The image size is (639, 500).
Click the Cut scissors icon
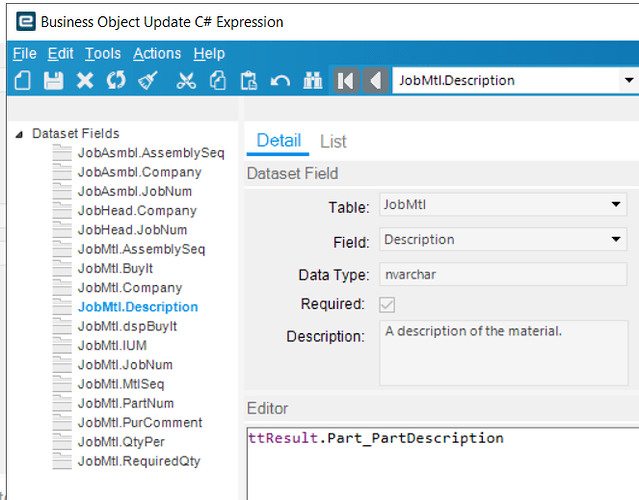pos(186,81)
